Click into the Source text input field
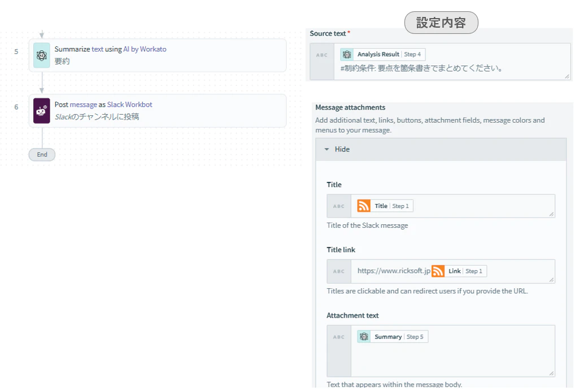 coord(452,62)
